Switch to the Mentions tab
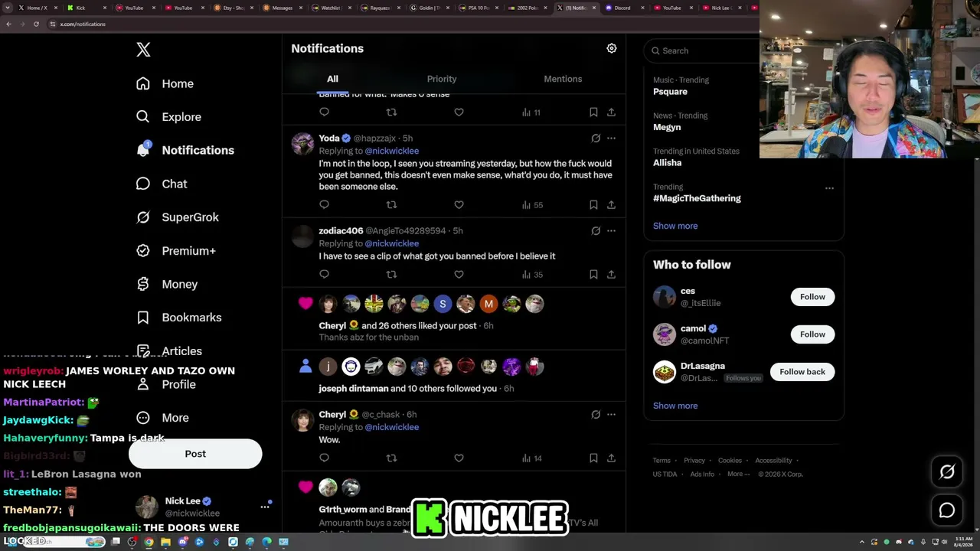This screenshot has height=551, width=980. click(563, 79)
